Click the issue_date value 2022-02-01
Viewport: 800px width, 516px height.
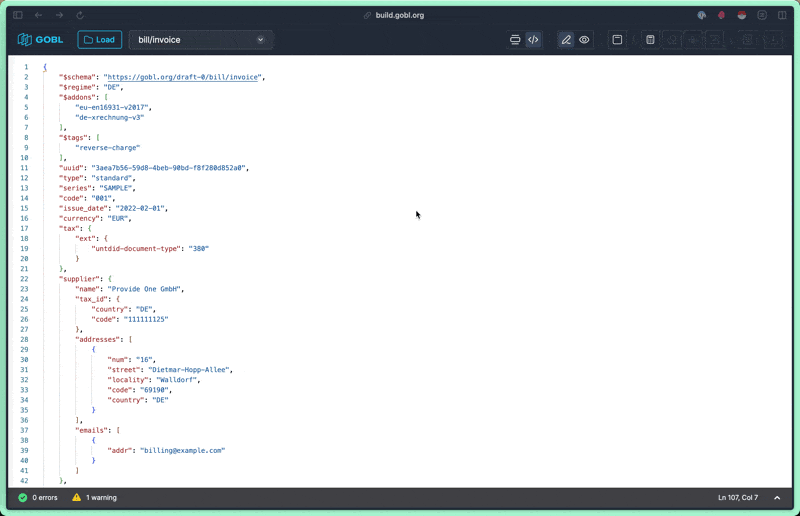[x=140, y=208]
